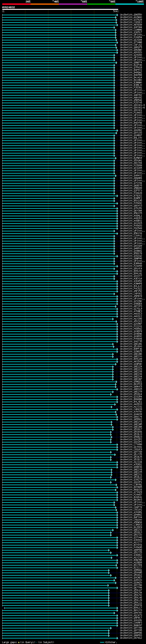Select the UniRef100_B4P5T2 label
Viewport: 146px width, 644px height.
[131, 70]
